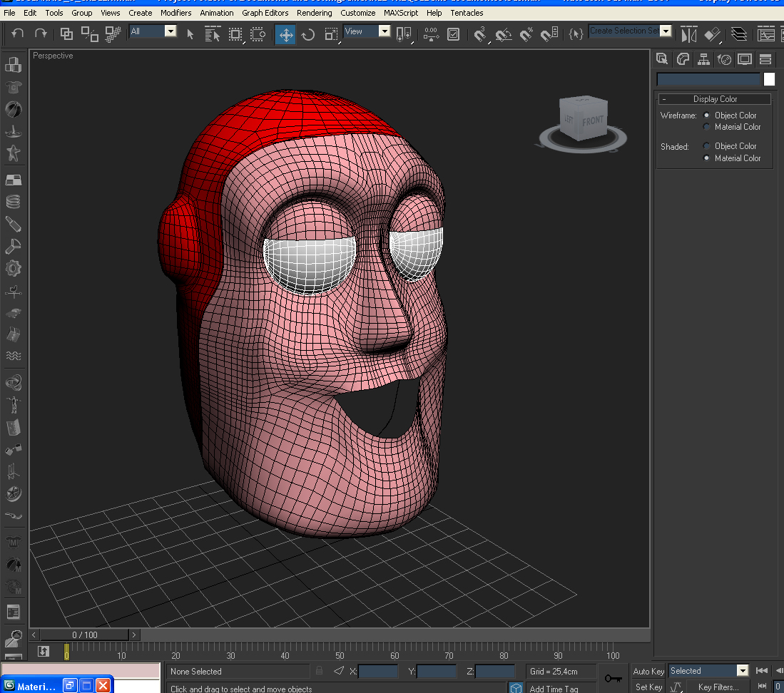Viewport: 784px width, 693px height.
Task: Select the Select and Link tool
Action: pos(66,34)
